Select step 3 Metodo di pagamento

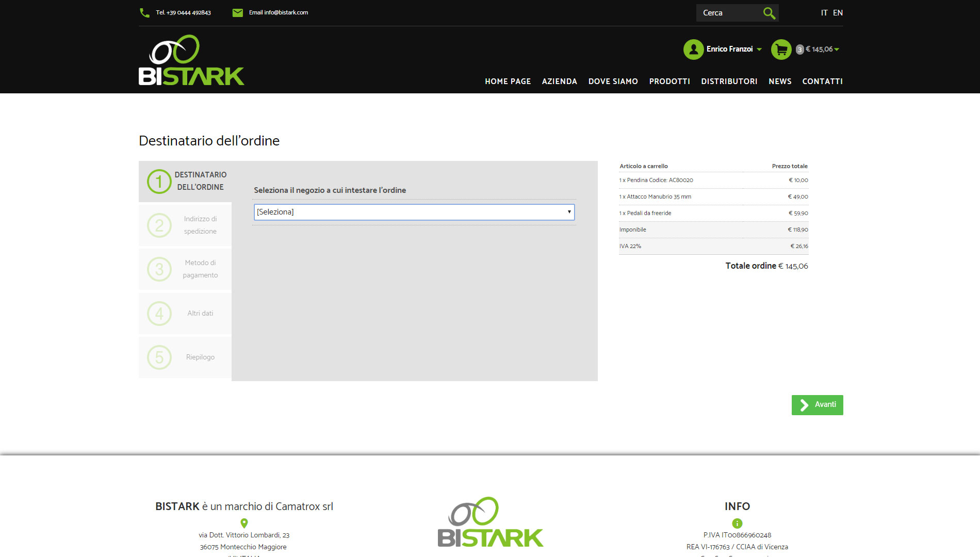186,269
